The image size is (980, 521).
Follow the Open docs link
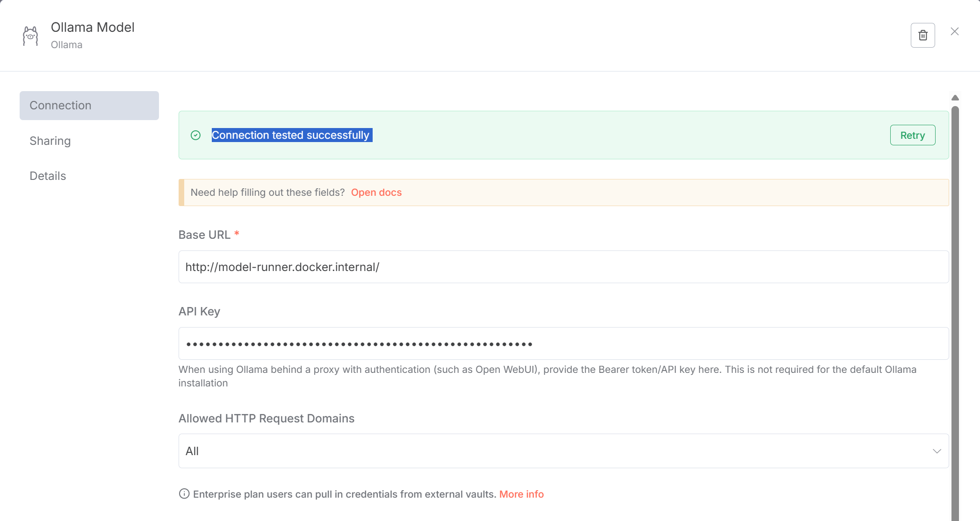376,193
